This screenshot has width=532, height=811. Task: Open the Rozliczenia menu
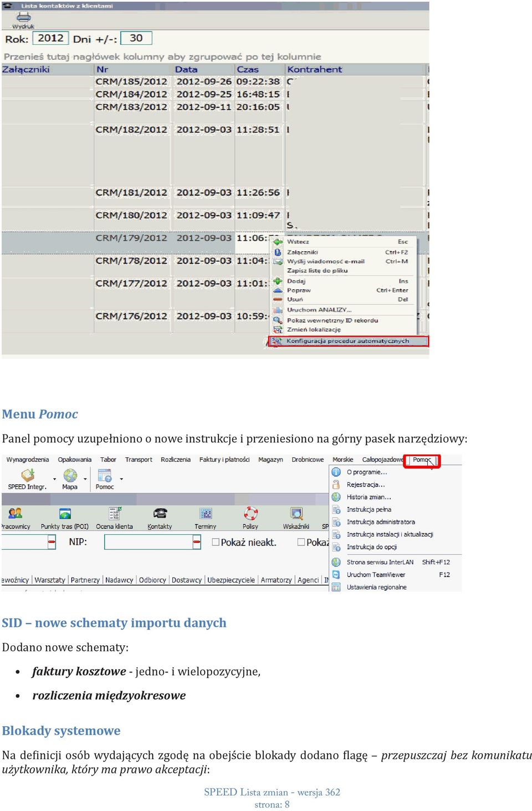point(176,460)
